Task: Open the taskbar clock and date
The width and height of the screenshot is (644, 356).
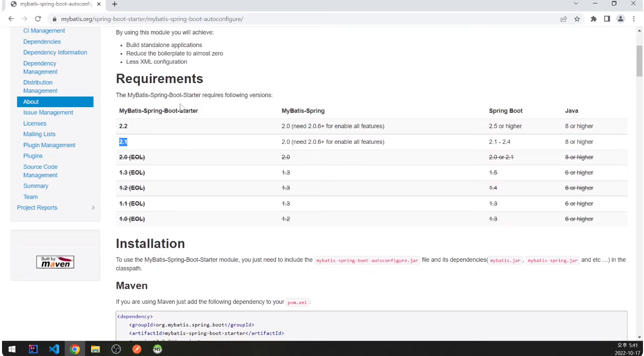Action: pyautogui.click(x=626, y=349)
